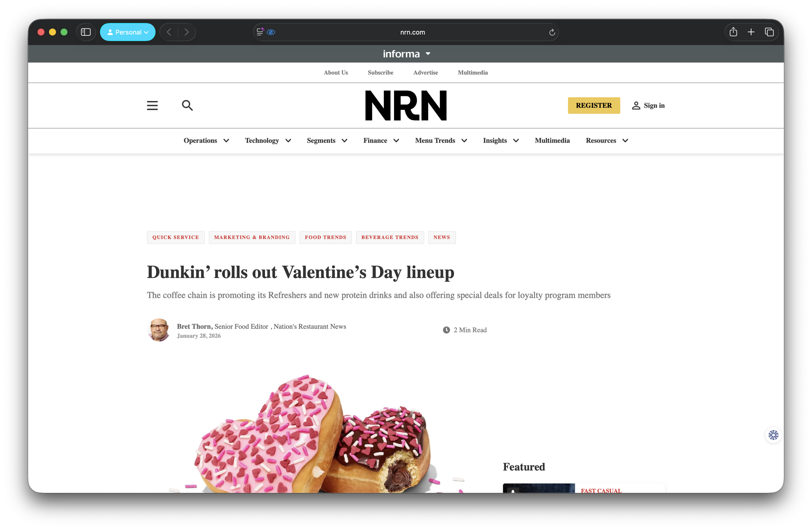This screenshot has height=530, width=812.
Task: Go back using the back arrow
Action: click(169, 32)
